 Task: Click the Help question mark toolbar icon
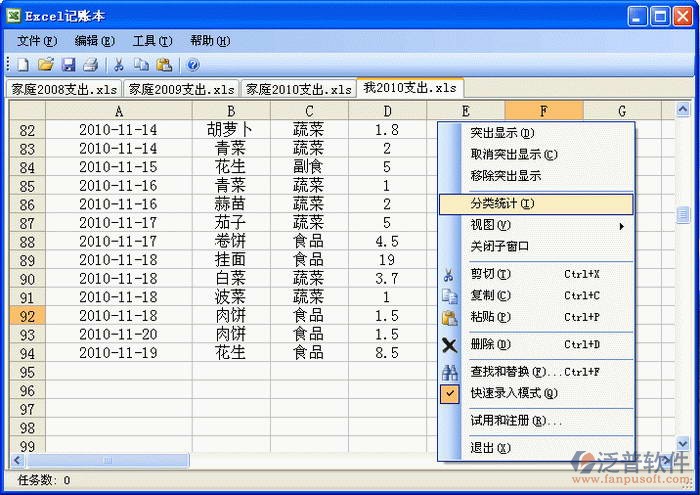click(x=192, y=65)
